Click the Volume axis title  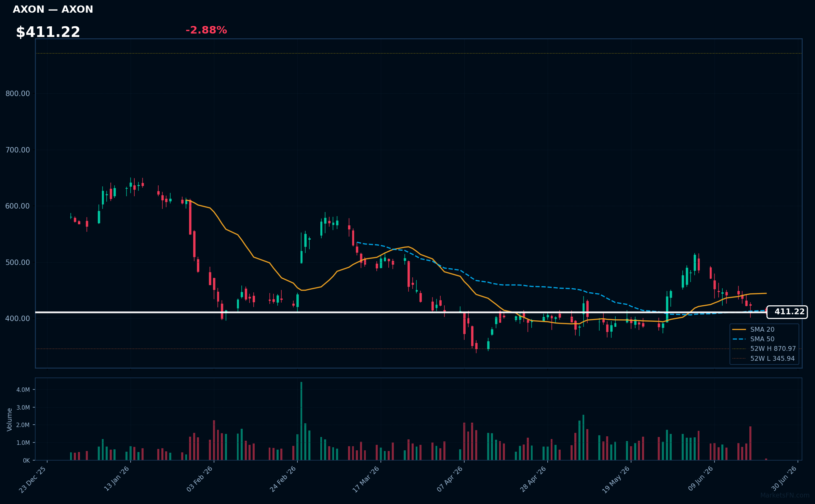10,420
